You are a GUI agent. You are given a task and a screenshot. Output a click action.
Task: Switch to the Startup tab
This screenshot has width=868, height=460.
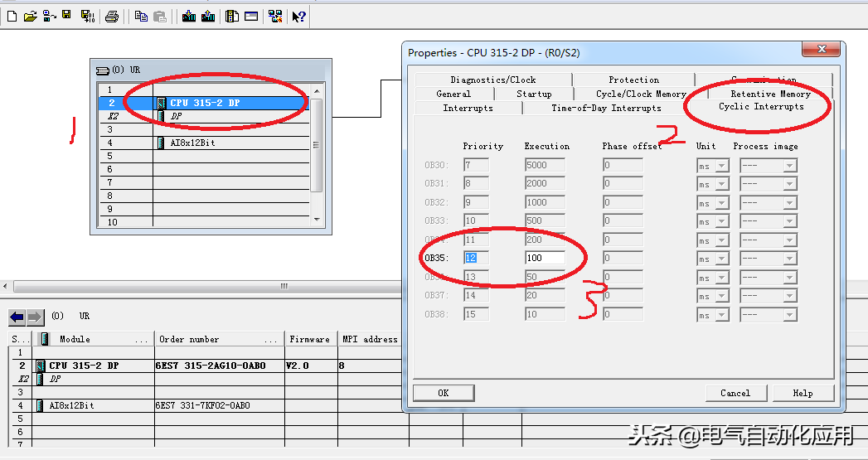pyautogui.click(x=534, y=94)
